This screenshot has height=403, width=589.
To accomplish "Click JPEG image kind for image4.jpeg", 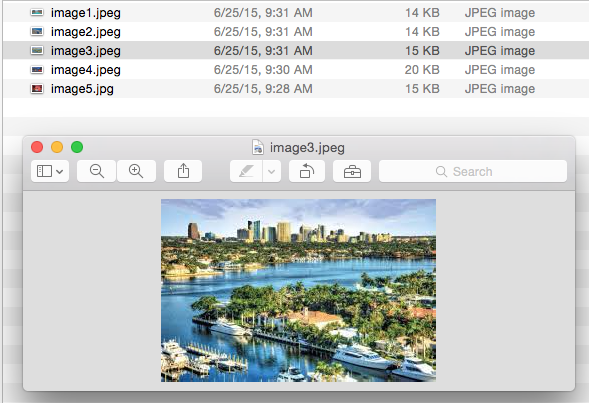I will pos(500,69).
